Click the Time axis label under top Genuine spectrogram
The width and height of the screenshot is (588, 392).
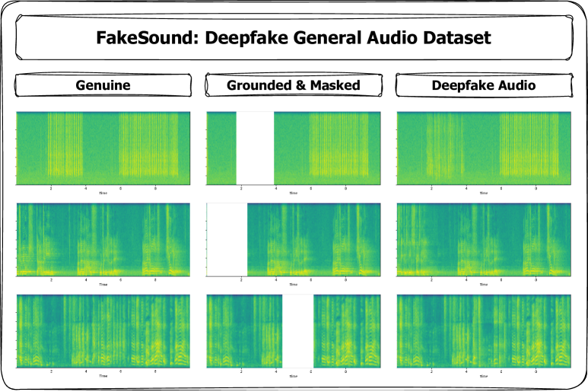coord(103,193)
